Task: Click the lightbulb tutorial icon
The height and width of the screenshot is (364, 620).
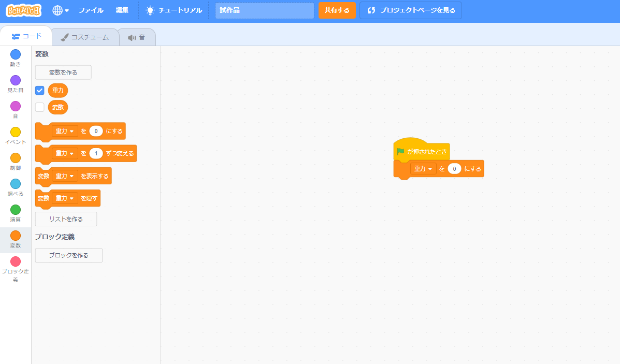Action: [150, 11]
